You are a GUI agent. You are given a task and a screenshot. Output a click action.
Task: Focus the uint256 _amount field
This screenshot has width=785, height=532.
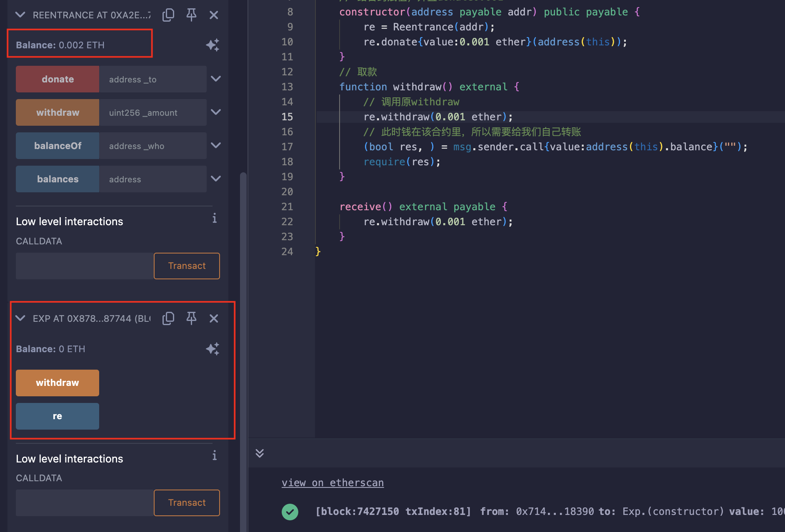point(153,112)
